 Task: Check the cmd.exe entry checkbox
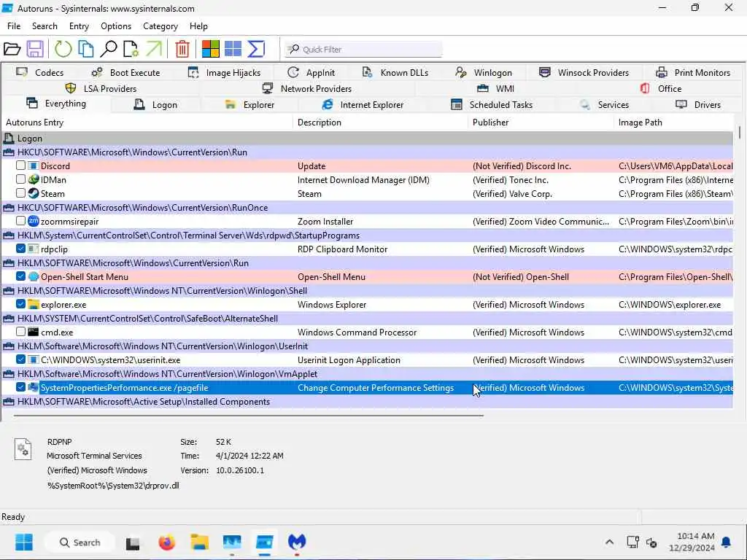click(20, 332)
